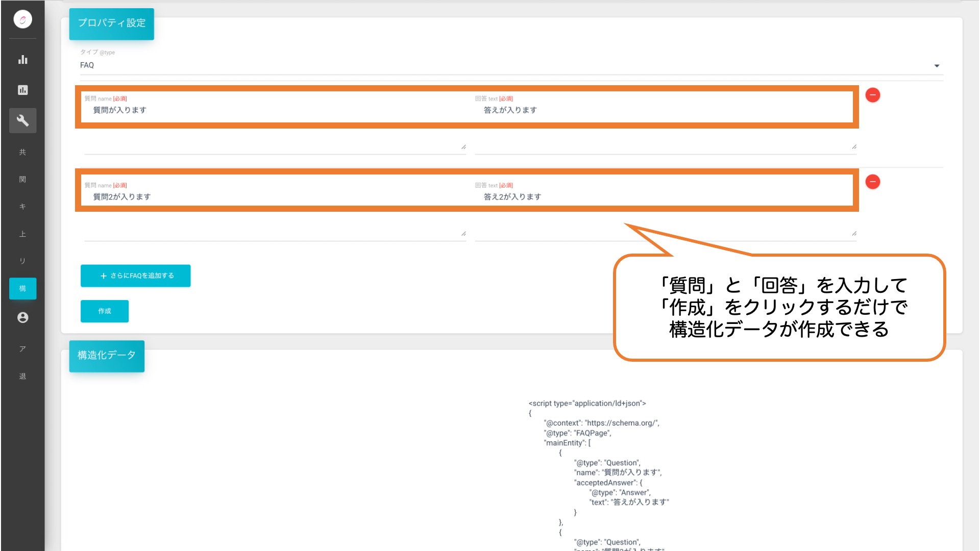Click the "@context" schema.org line
Image resolution: width=980 pixels, height=551 pixels.
pos(601,423)
